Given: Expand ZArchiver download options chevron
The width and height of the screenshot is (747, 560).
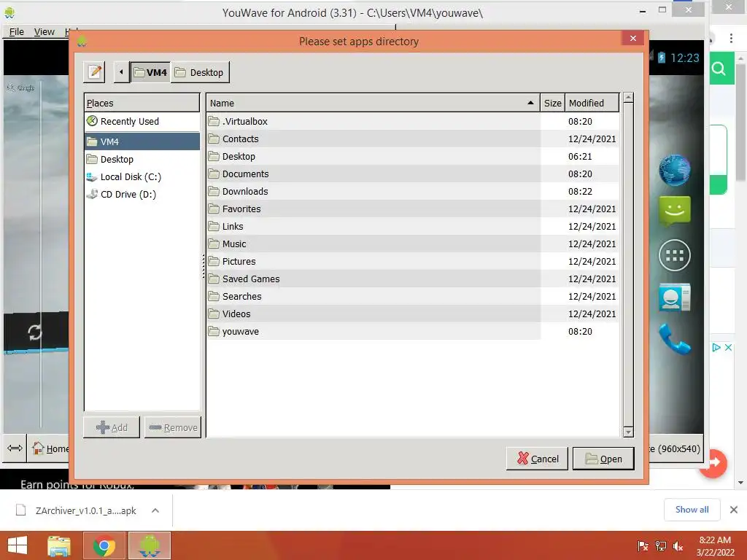Looking at the screenshot, I should [155, 510].
